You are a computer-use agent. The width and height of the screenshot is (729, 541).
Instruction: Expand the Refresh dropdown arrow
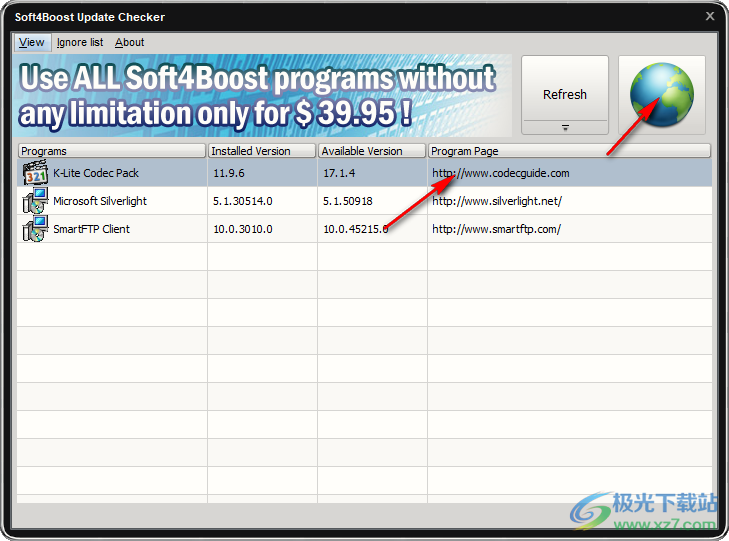(565, 128)
